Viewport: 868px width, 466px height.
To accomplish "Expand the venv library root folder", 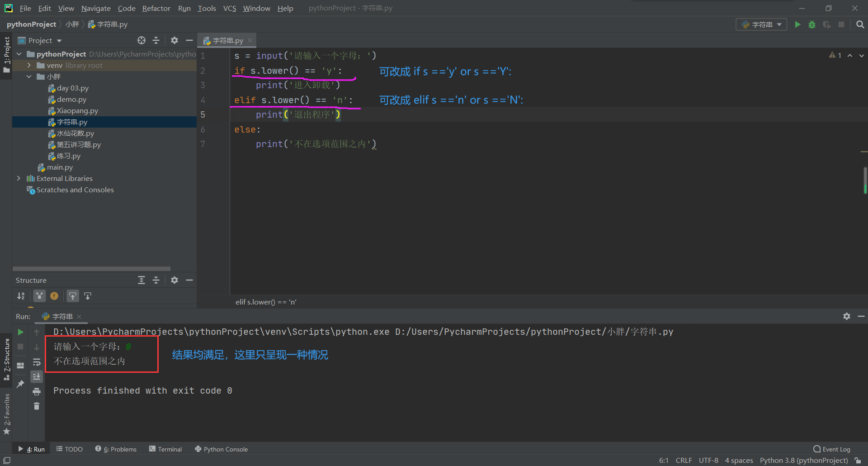I will (29, 65).
